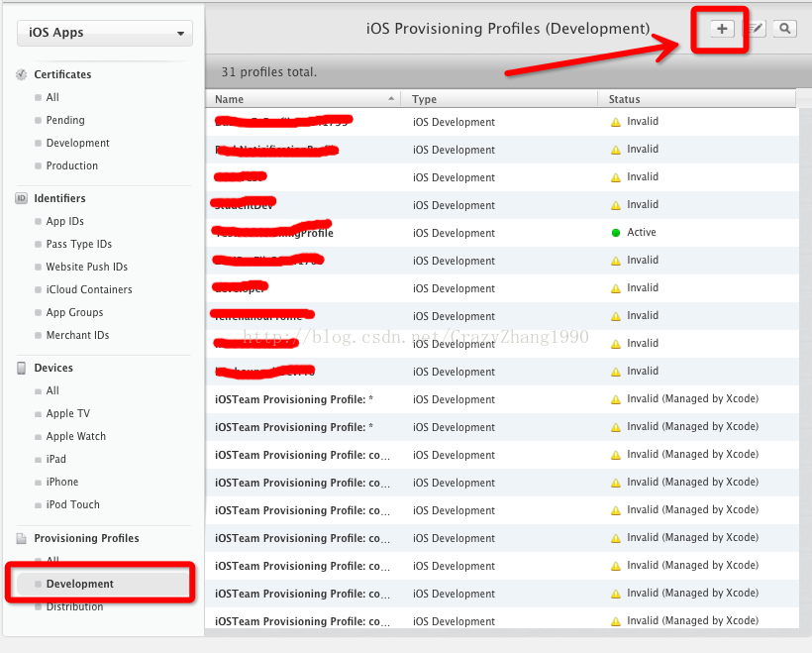The image size is (812, 653).
Task: Click the Provisioning Profiles document icon
Action: click(22, 538)
